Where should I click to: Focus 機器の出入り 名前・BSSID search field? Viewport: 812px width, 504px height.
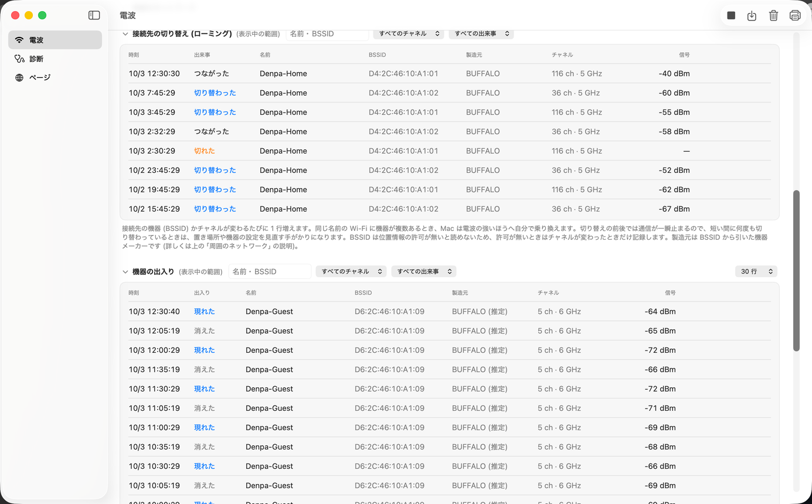point(270,271)
